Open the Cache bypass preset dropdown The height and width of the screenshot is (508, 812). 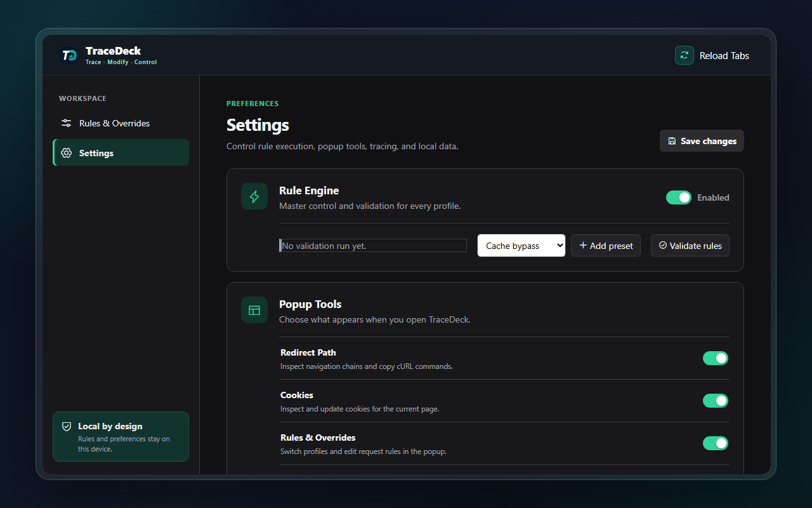point(521,246)
